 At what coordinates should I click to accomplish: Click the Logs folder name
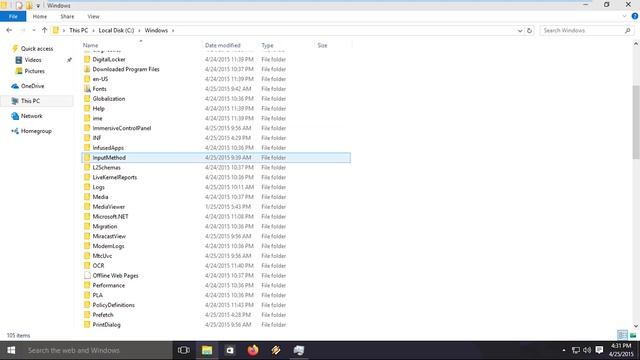coord(98,187)
